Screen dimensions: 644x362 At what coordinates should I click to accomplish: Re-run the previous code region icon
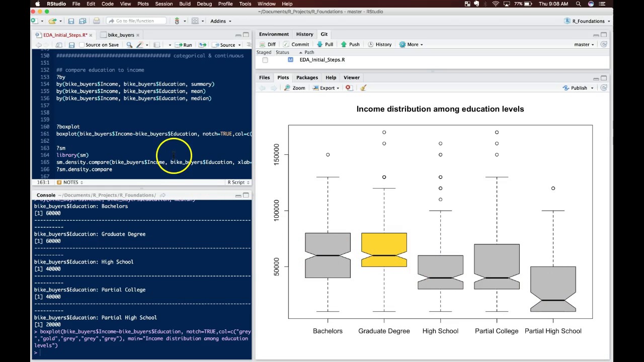coord(202,45)
